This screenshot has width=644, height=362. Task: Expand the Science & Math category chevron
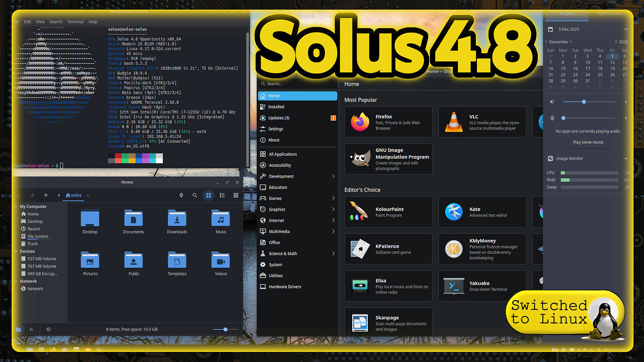[x=333, y=253]
